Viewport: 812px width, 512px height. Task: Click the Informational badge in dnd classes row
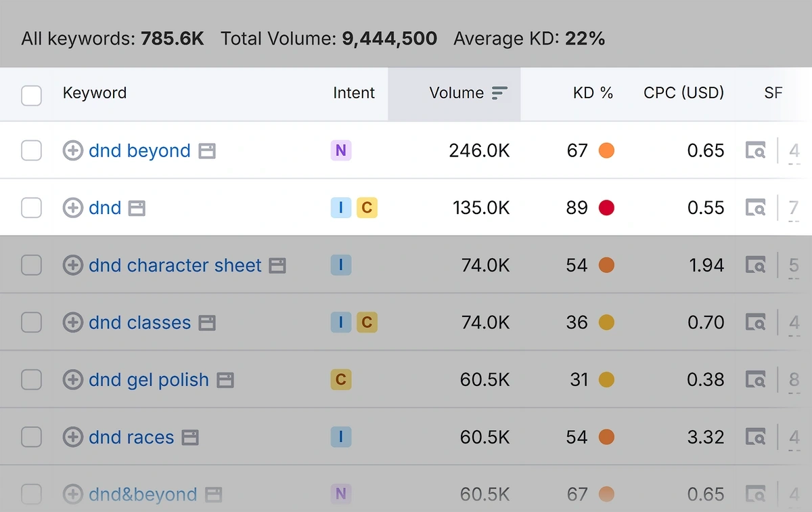[340, 322]
